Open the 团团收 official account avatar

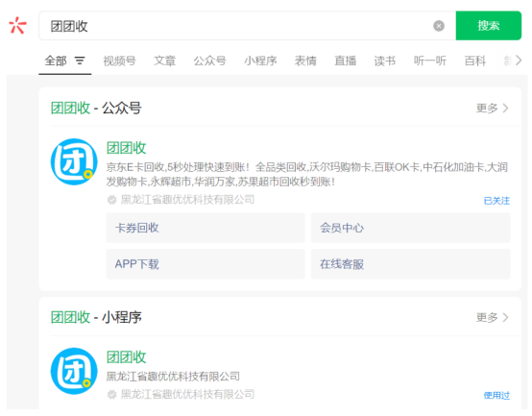74,161
